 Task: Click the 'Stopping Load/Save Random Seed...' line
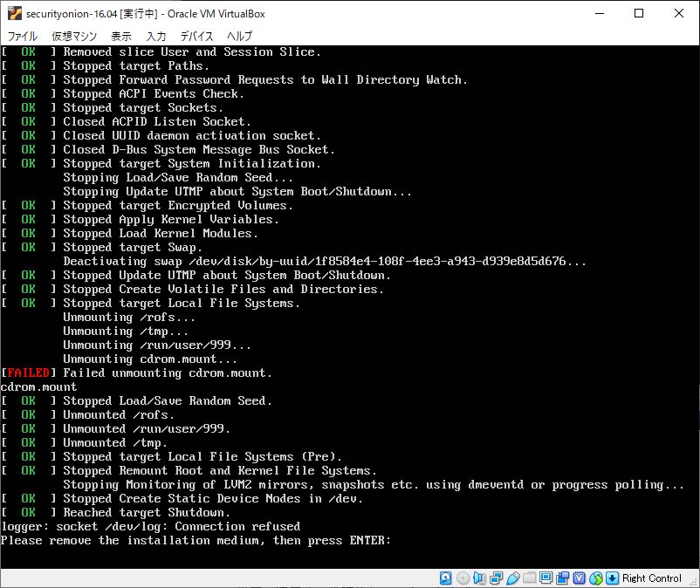[178, 178]
